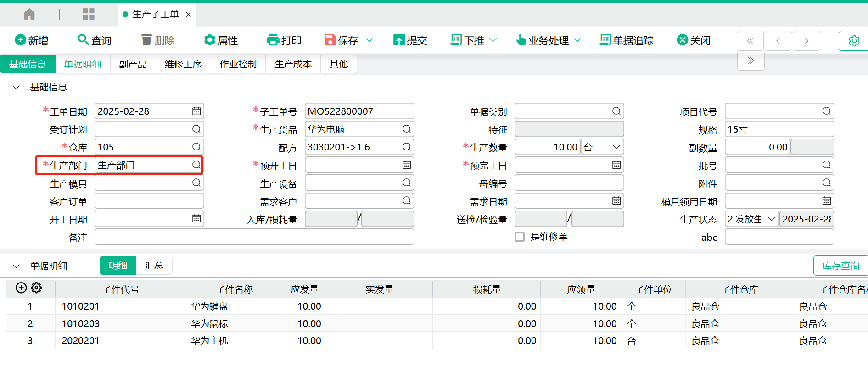Expand the 保存 dropdown arrow
The image size is (868, 377).
[370, 40]
